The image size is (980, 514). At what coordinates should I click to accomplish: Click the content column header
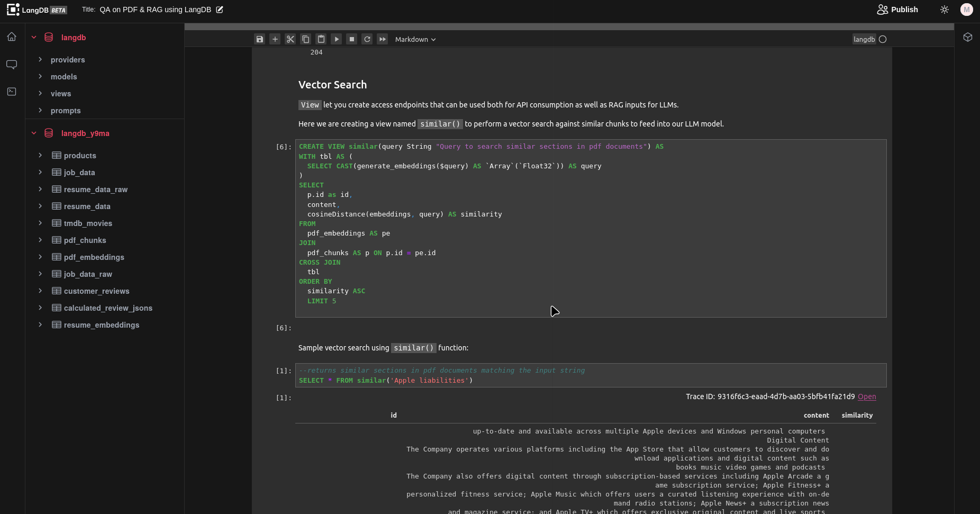coord(816,416)
